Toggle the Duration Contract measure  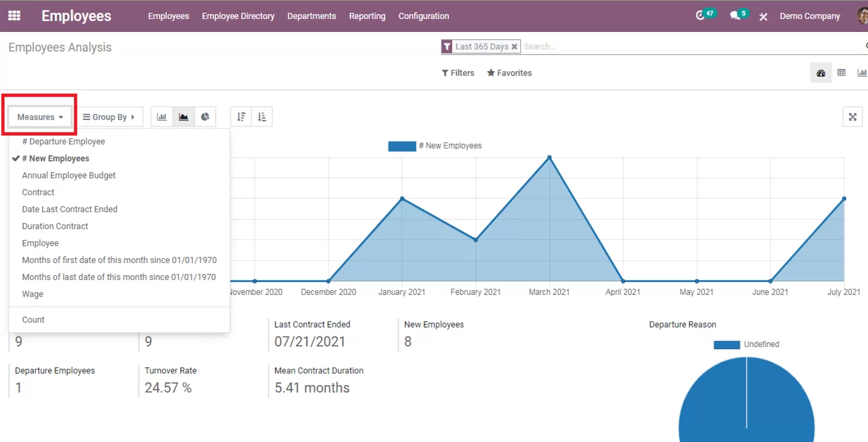pos(119,226)
